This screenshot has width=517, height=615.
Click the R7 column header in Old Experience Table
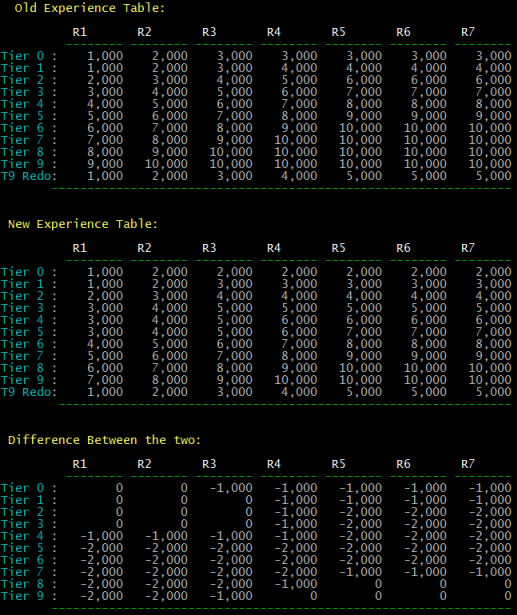tap(468, 32)
